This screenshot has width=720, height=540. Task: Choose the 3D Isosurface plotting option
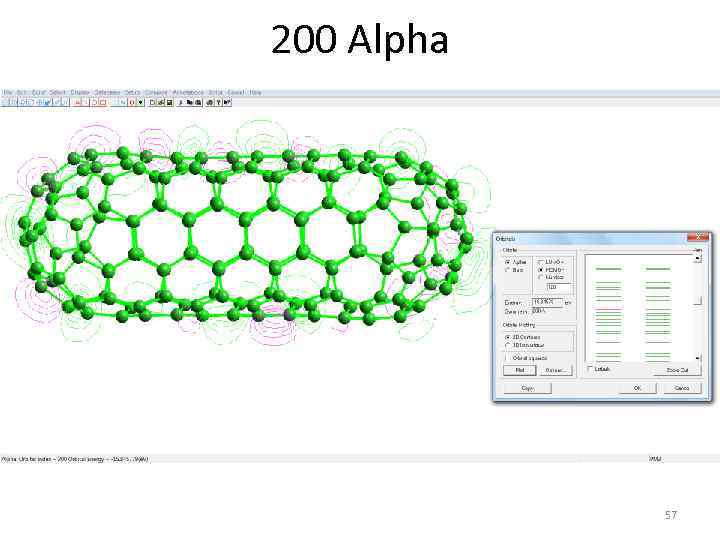tap(507, 345)
